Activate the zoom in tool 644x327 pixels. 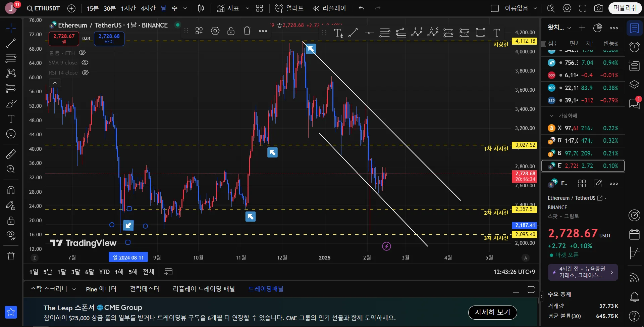click(x=11, y=169)
